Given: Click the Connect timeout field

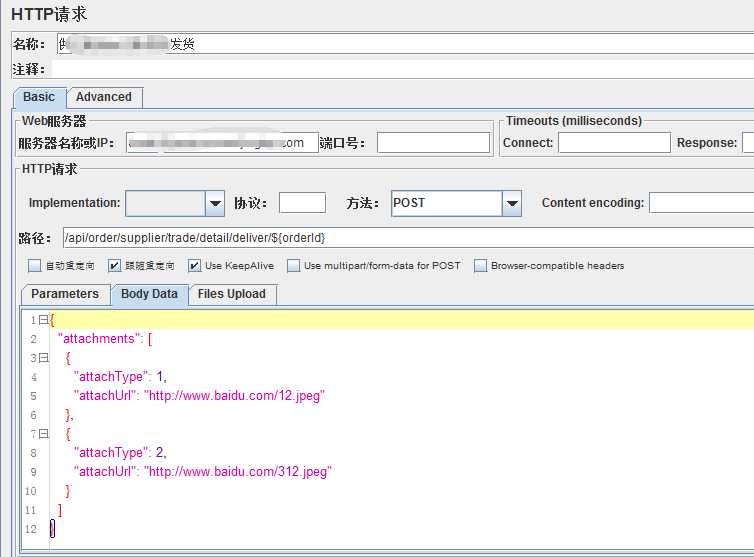Looking at the screenshot, I should tap(614, 143).
